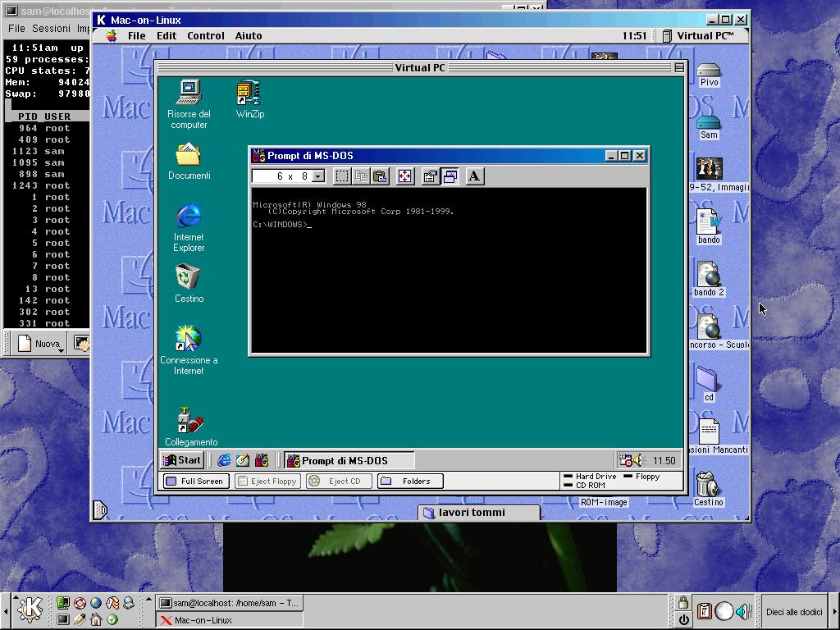Open the Edit menu in Mac menu bar
Image resolution: width=840 pixels, height=630 pixels.
click(167, 36)
